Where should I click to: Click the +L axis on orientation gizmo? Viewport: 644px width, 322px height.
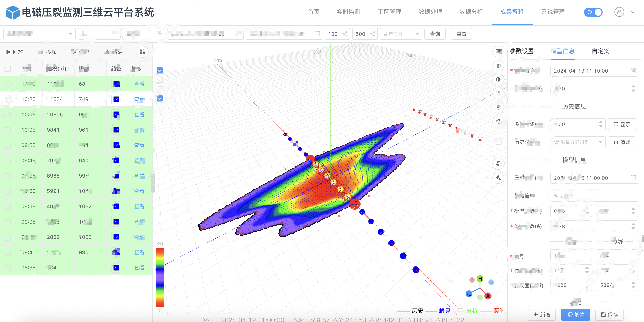coord(491,282)
